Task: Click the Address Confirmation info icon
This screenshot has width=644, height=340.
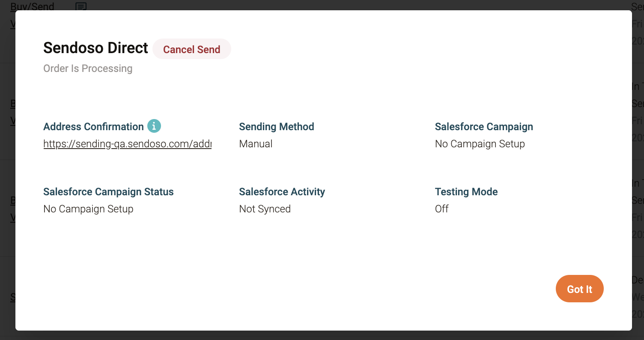Action: [154, 126]
